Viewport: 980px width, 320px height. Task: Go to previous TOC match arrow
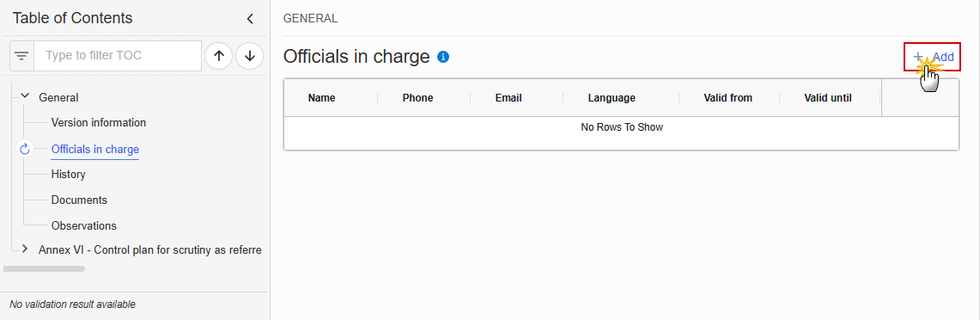point(219,56)
